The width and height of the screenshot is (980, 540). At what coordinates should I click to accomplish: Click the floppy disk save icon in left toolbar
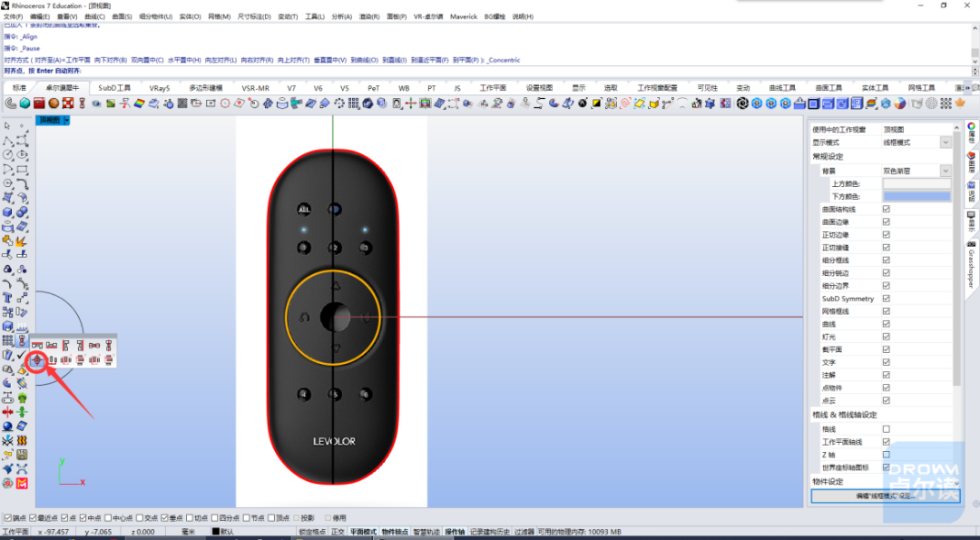pos(22,455)
